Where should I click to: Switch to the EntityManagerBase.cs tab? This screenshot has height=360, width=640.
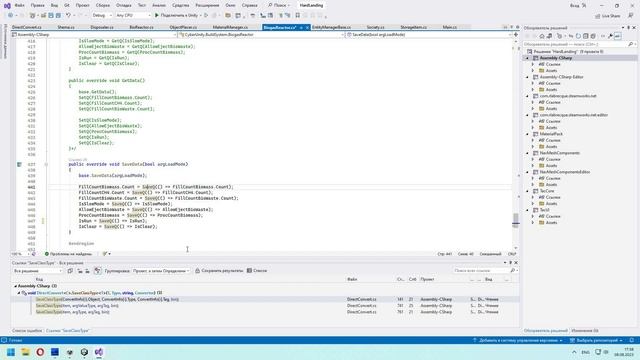click(x=331, y=27)
